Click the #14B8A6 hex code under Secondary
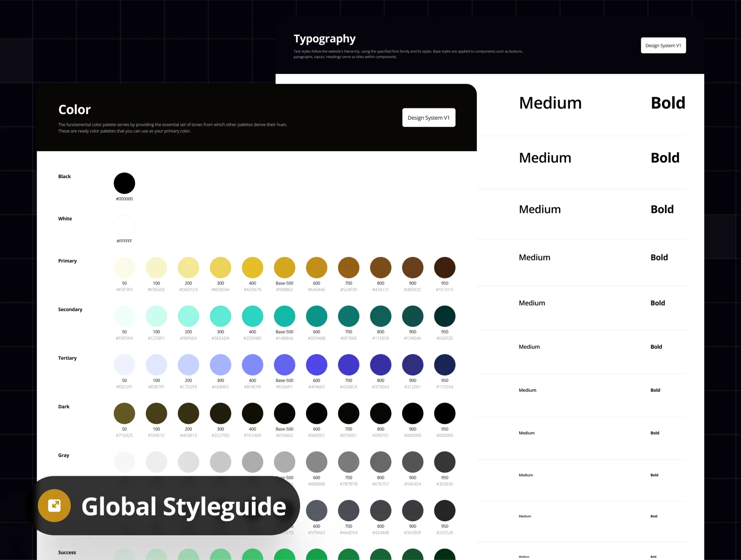This screenshot has width=741, height=560. [284, 338]
